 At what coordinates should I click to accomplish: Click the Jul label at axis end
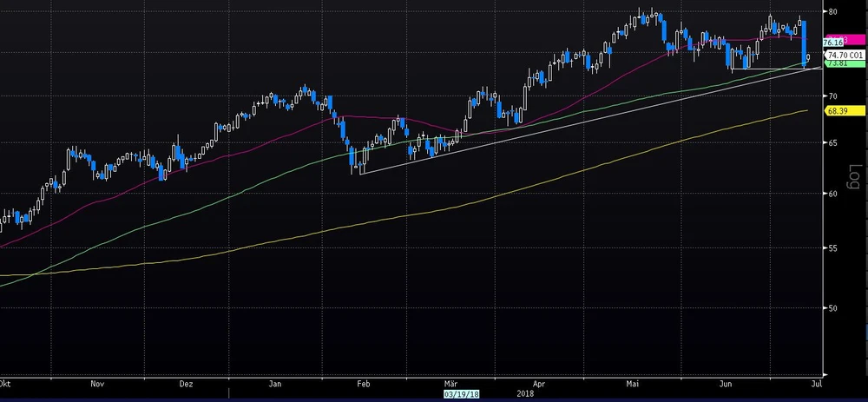[815, 381]
